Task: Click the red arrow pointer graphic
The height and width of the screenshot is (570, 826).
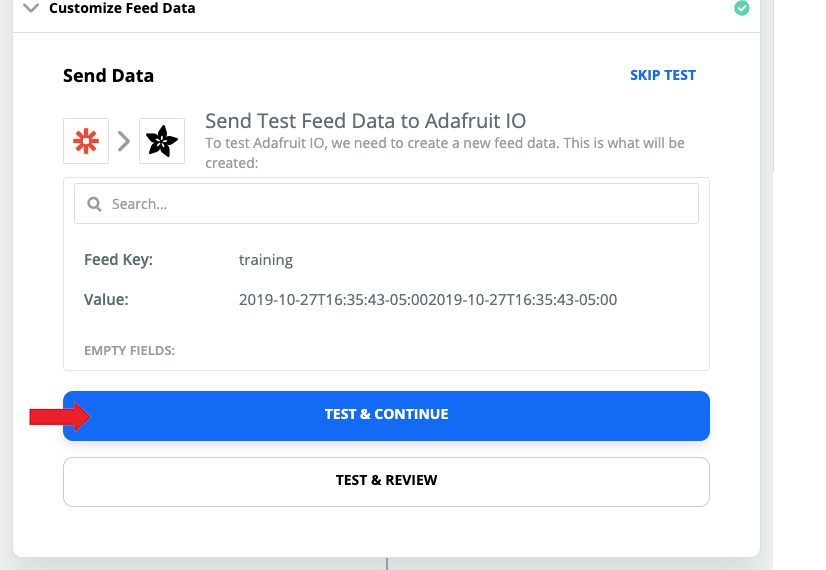Action: [x=59, y=416]
